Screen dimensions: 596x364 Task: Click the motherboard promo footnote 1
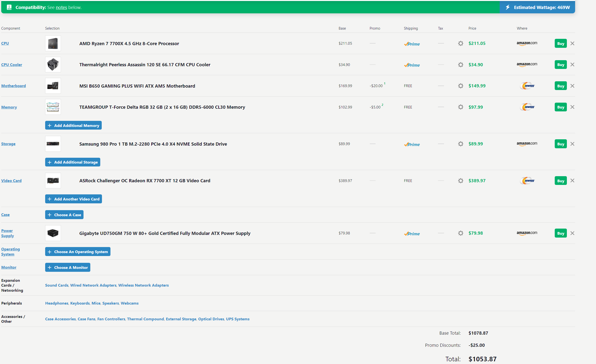(385, 83)
